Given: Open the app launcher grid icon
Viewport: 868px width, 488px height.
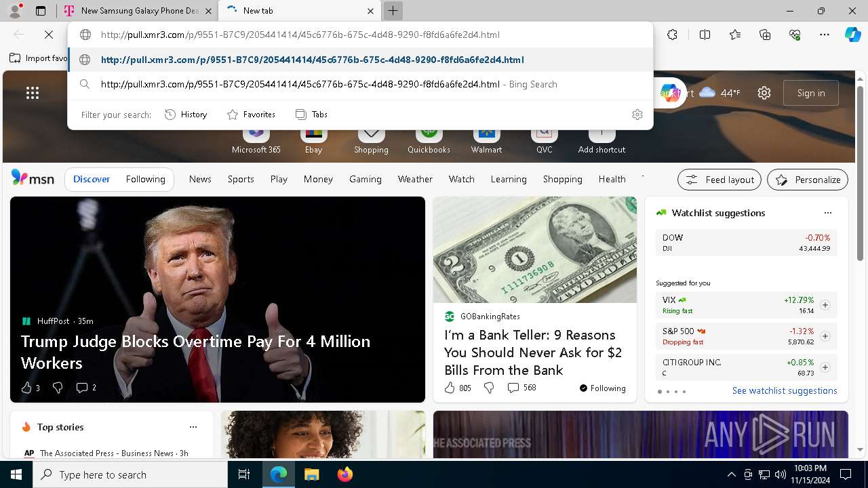Looking at the screenshot, I should 33,93.
